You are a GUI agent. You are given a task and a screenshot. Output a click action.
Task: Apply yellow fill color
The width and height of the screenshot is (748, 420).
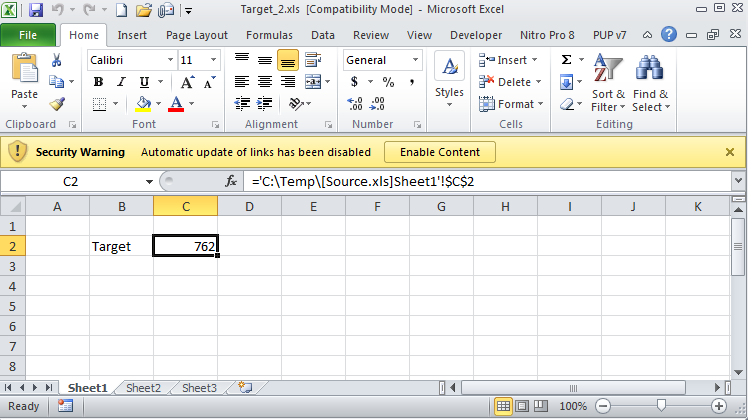pyautogui.click(x=143, y=104)
